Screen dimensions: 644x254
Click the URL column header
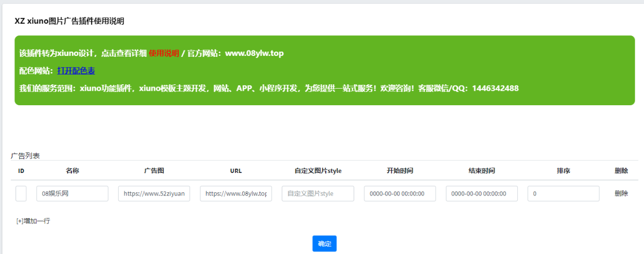[236, 171]
